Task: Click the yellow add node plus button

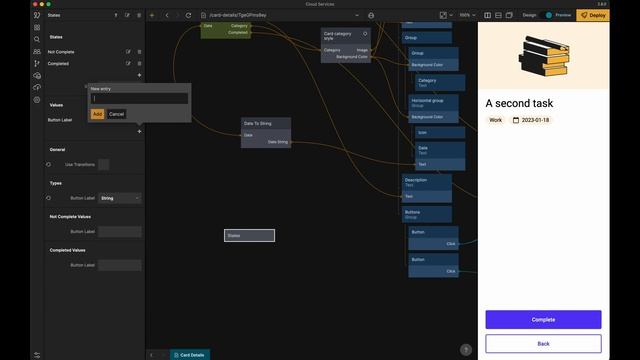Action: pyautogui.click(x=152, y=15)
